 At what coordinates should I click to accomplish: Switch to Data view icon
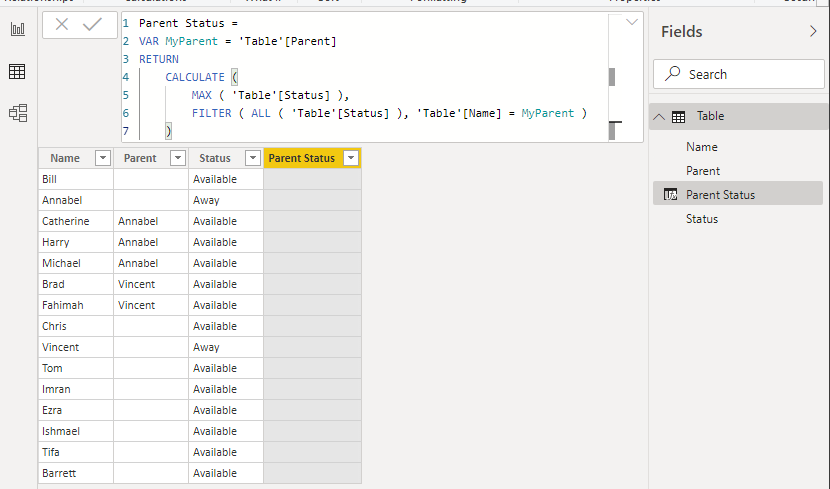[17, 71]
